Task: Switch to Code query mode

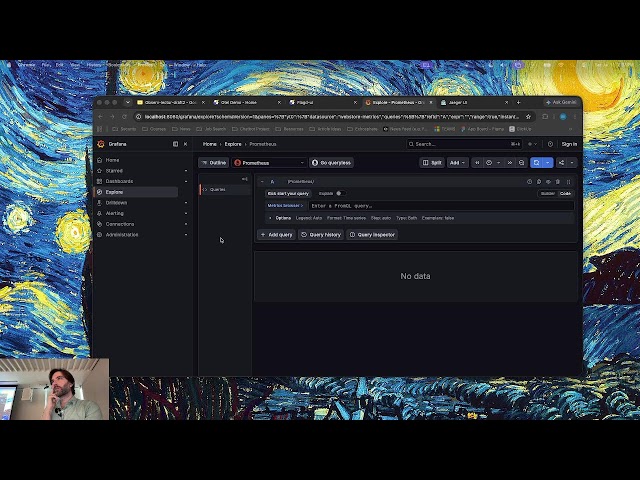Action: coord(565,193)
